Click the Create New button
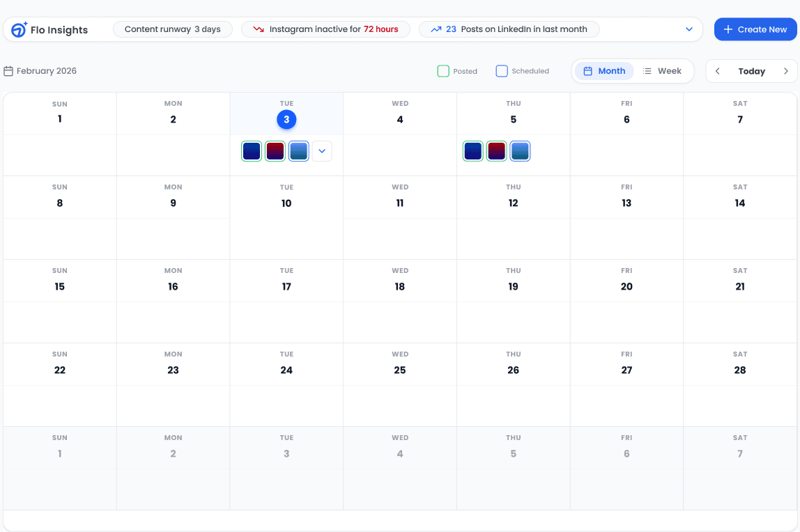 click(x=755, y=29)
